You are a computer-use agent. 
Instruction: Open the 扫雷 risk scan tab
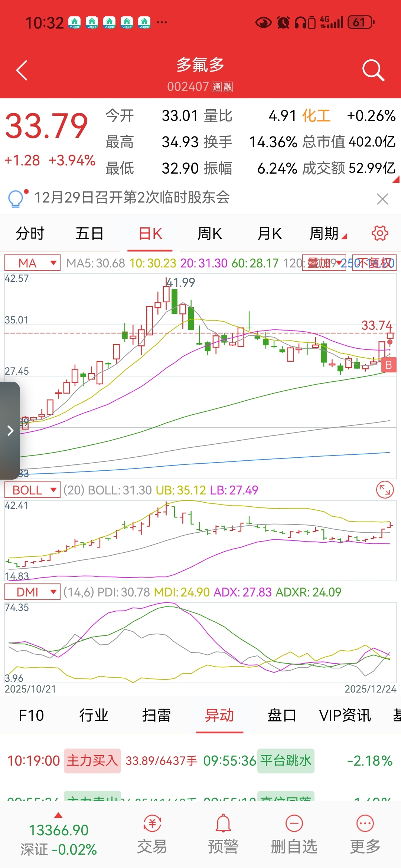(x=156, y=715)
